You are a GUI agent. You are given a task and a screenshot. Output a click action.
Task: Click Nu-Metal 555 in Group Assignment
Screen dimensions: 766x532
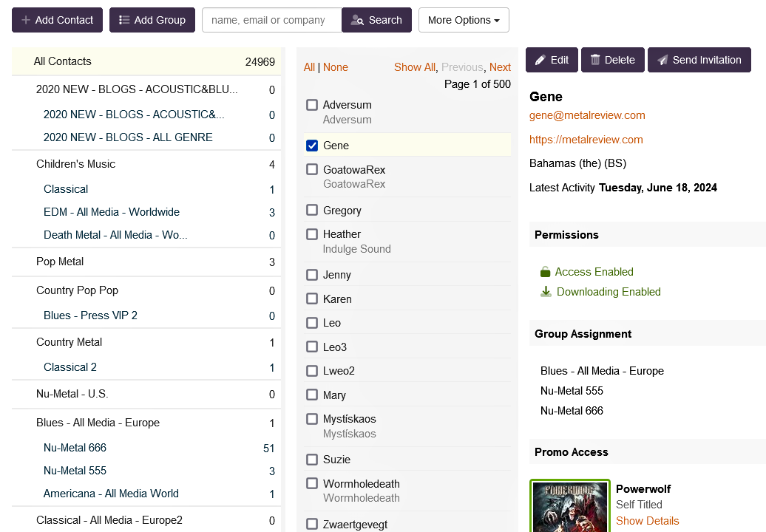pos(572,391)
